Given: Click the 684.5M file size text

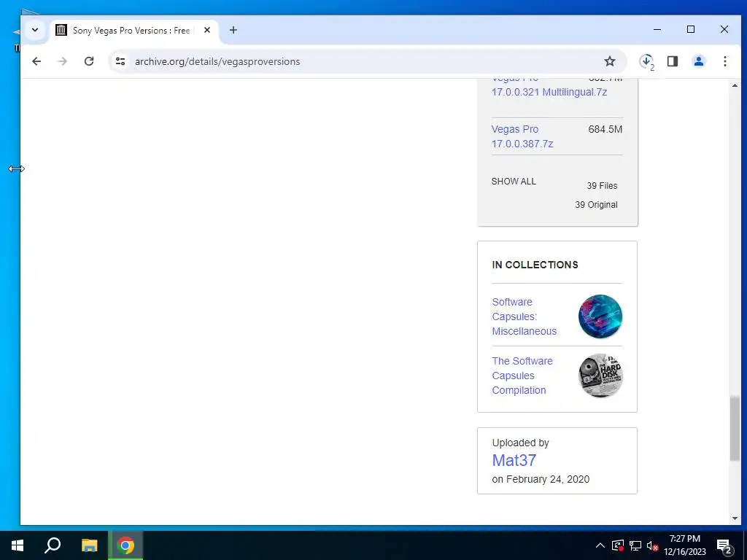Looking at the screenshot, I should pyautogui.click(x=605, y=130).
